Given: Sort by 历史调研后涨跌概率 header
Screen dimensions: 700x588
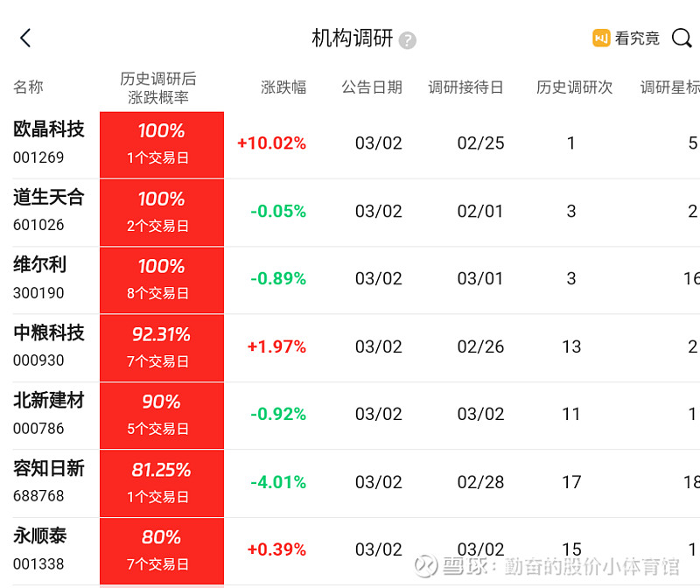Looking at the screenshot, I should [x=158, y=88].
